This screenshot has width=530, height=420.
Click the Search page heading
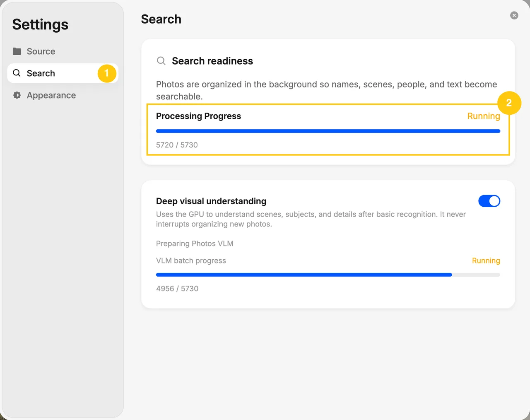pos(161,19)
